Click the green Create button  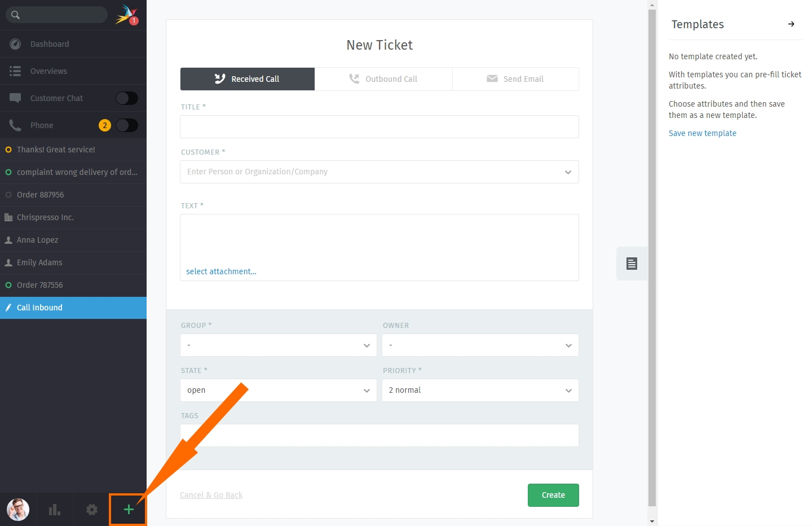[553, 495]
